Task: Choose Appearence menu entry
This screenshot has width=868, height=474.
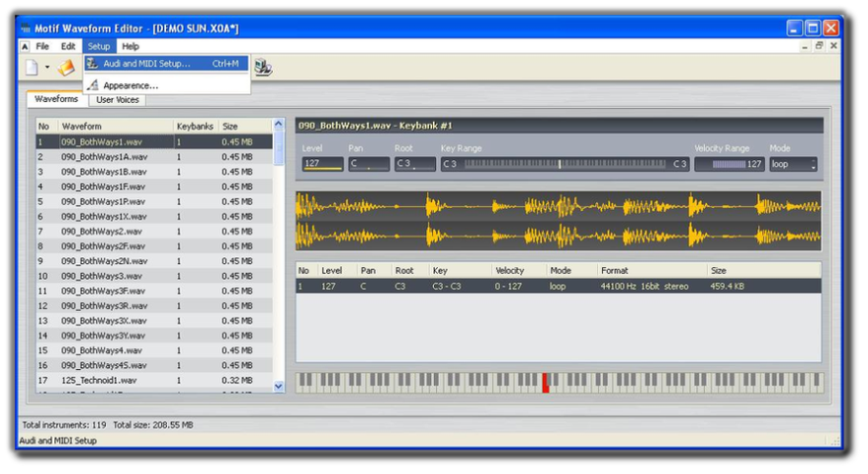Action: coord(166,85)
